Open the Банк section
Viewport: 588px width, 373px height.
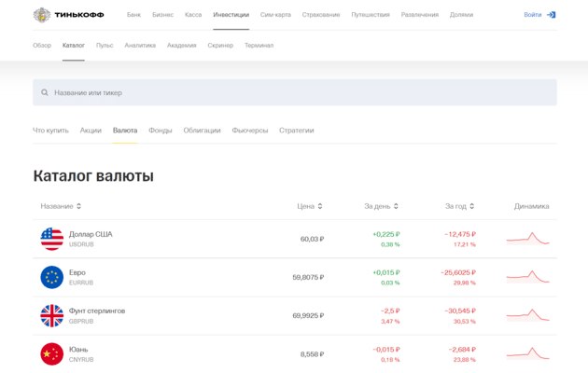click(133, 15)
